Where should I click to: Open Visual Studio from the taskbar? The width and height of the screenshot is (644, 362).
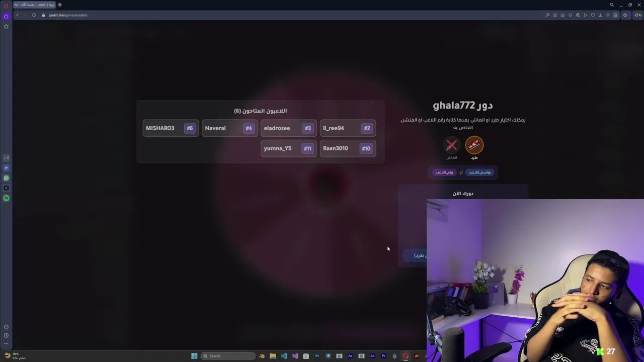point(295,356)
